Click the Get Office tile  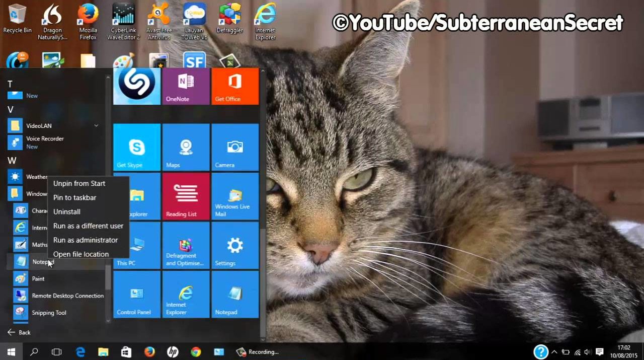[235, 86]
